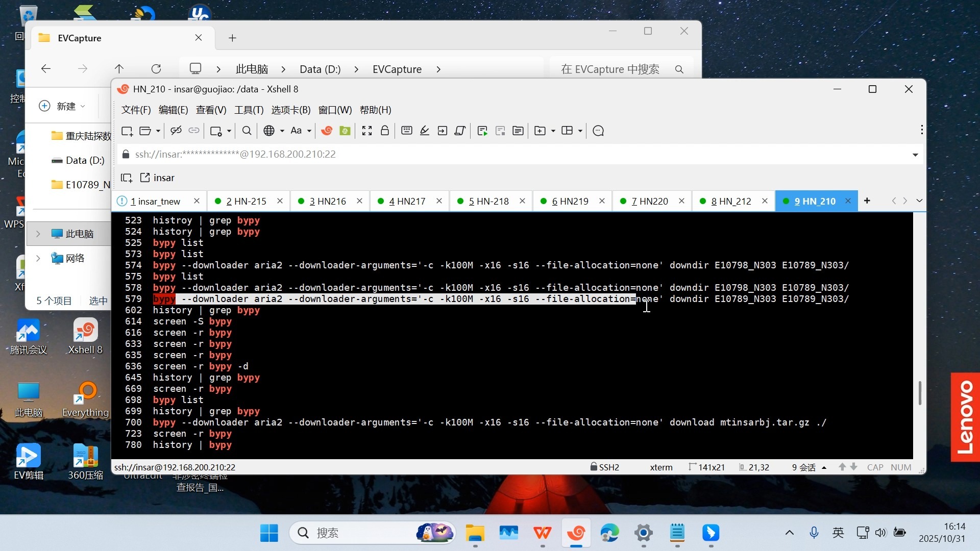
Task: Click the 'SSH2' status bar entry
Action: pos(604,467)
